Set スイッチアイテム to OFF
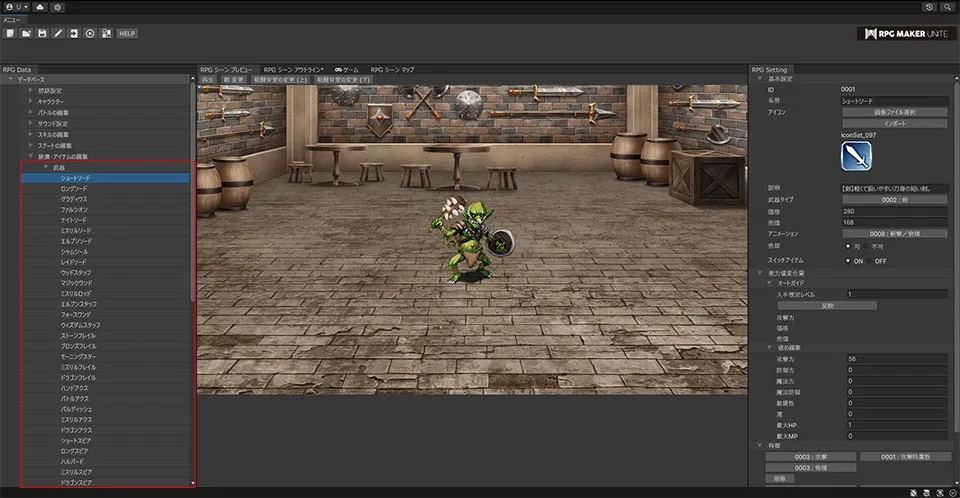960x498 pixels. pyautogui.click(x=869, y=260)
